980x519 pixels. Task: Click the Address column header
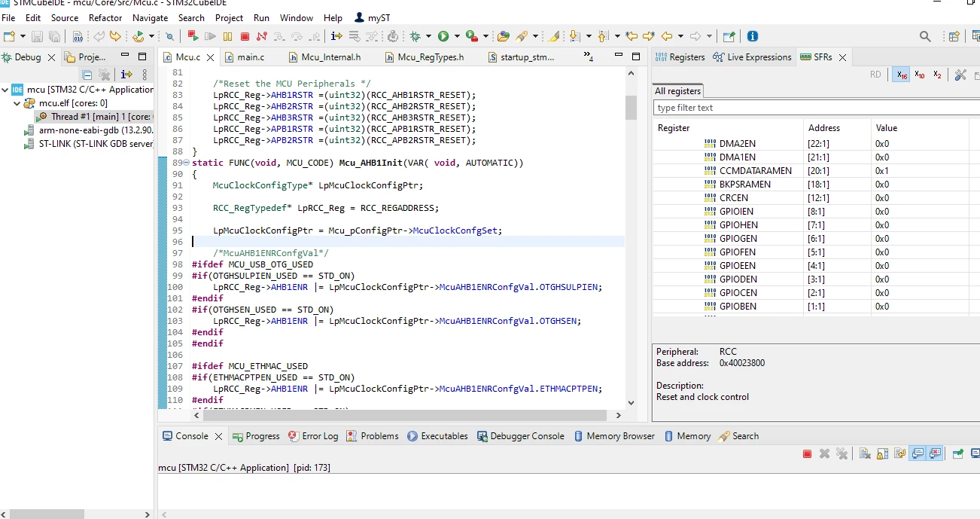836,128
